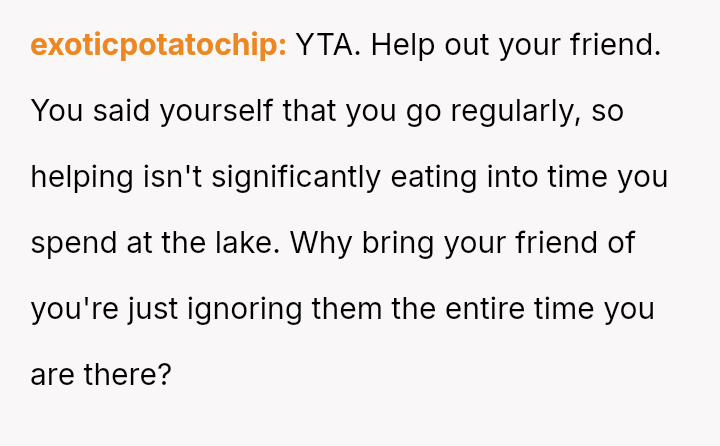
Task: Click the "YTA." verdict text
Action: pos(322,45)
